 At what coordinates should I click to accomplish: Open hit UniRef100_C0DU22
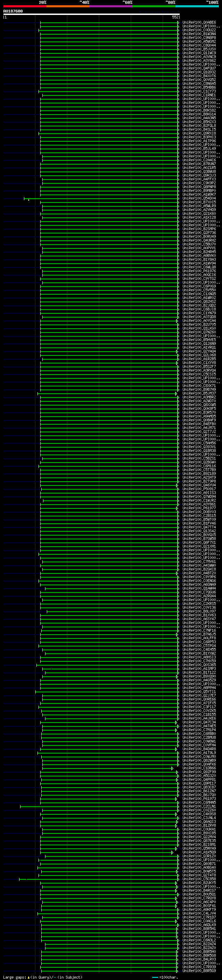pos(199,30)
